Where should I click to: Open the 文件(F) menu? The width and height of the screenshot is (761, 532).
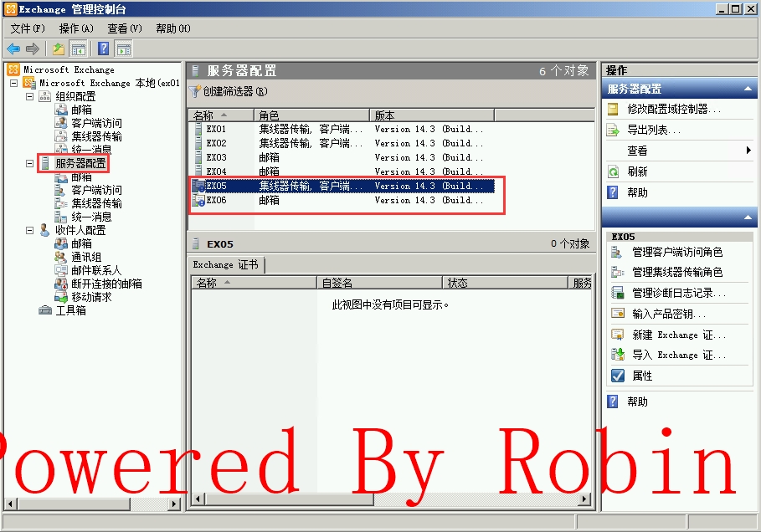(28, 29)
